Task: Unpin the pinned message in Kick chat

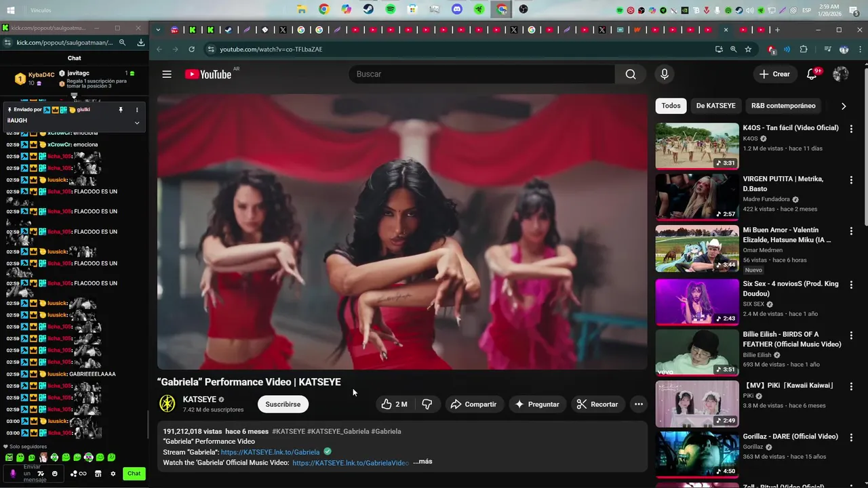Action: [x=121, y=110]
